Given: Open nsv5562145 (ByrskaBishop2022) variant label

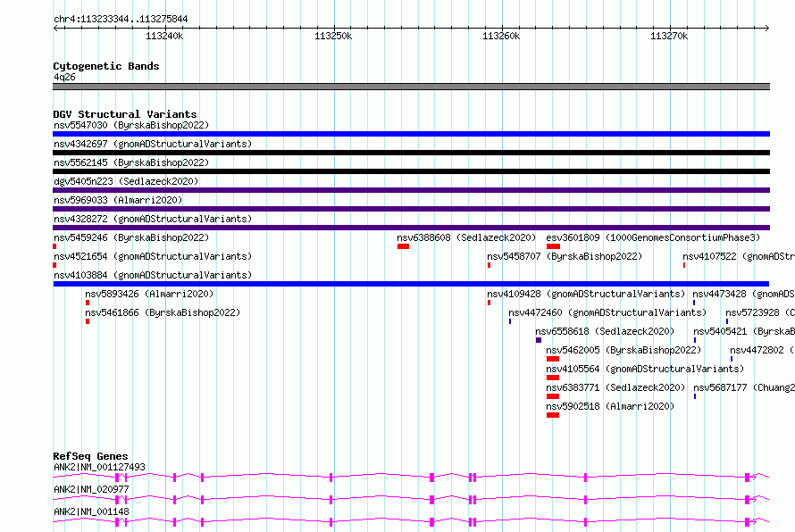Looking at the screenshot, I should (131, 162).
